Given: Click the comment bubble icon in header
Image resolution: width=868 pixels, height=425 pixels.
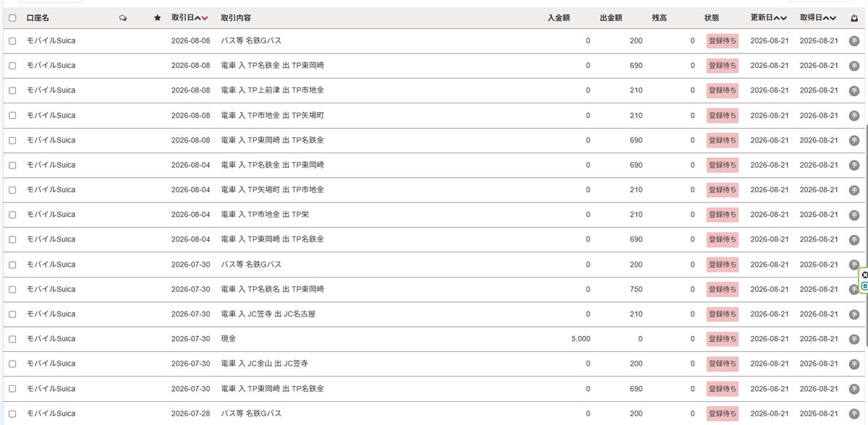Looking at the screenshot, I should (123, 18).
